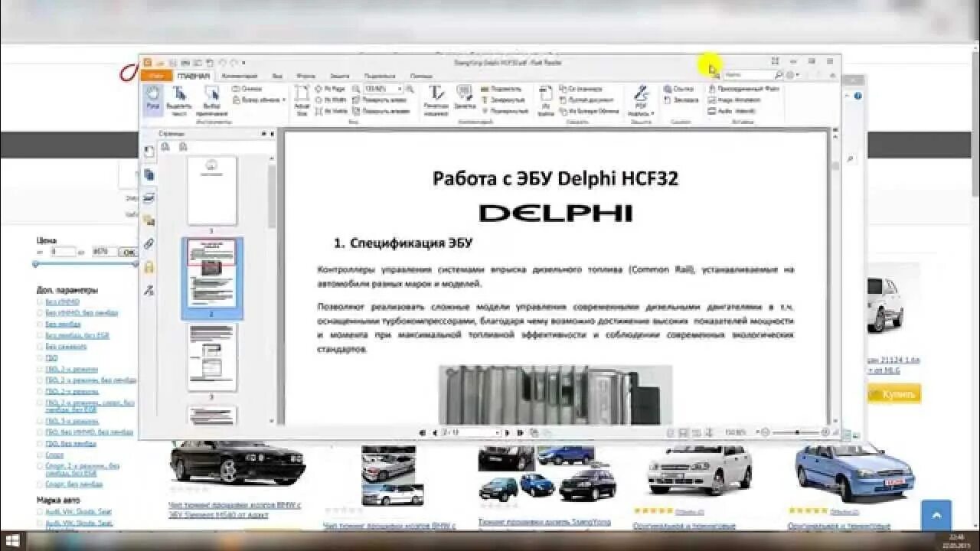Open the Windows Start button
The width and height of the screenshot is (980, 551).
click(13, 540)
